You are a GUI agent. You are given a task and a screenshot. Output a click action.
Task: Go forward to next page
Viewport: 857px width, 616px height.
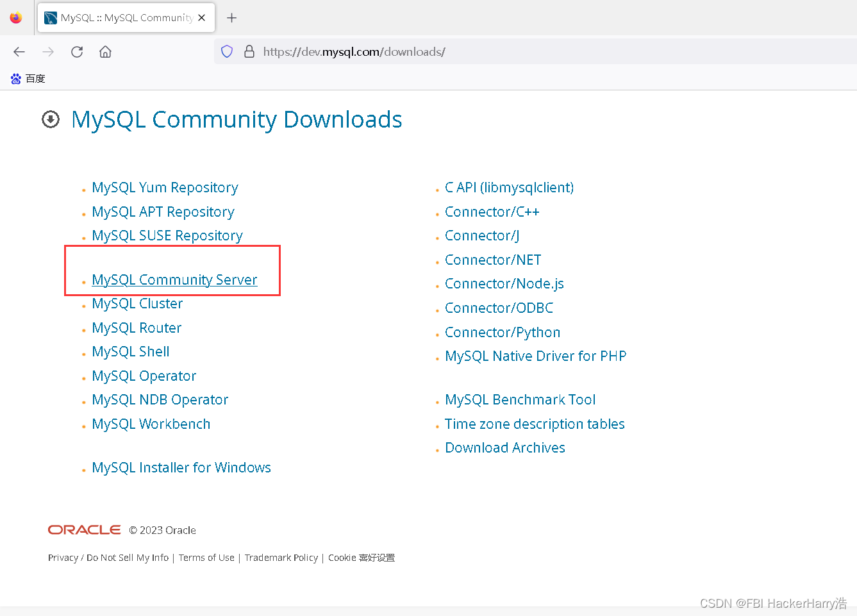[x=48, y=52]
